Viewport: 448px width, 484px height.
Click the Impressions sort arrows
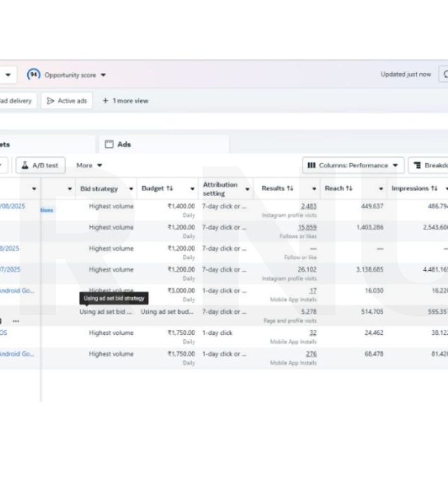click(434, 188)
